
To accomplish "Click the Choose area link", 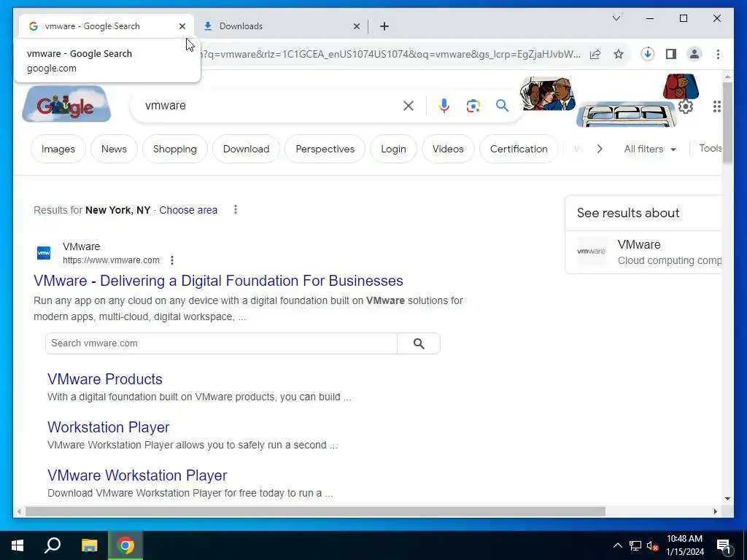I will click(x=188, y=210).
